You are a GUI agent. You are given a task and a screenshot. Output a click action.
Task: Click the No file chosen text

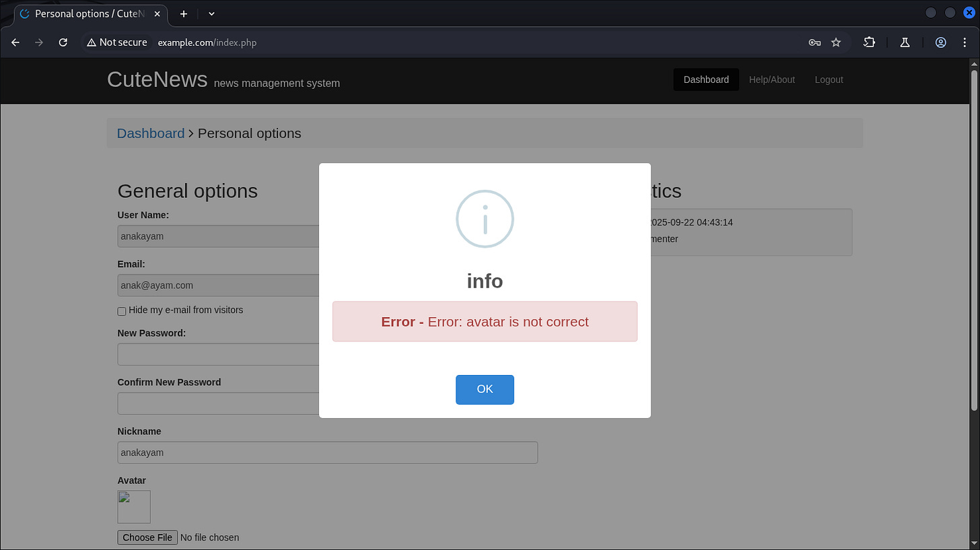[x=210, y=537]
